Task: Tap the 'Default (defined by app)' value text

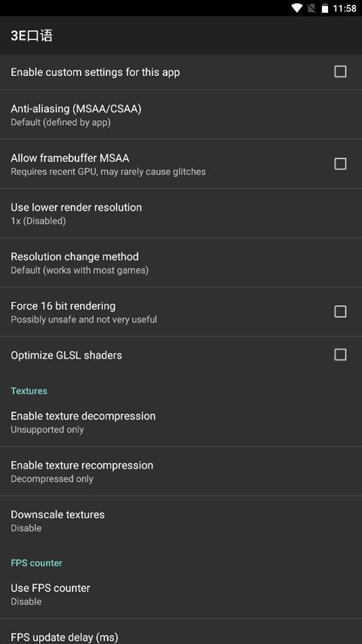Action: tap(60, 122)
